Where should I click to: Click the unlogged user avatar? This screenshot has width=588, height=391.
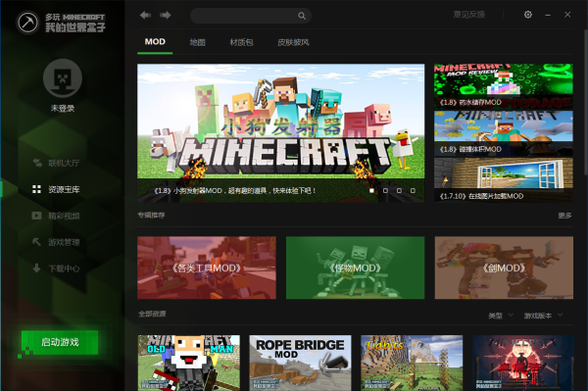(63, 78)
